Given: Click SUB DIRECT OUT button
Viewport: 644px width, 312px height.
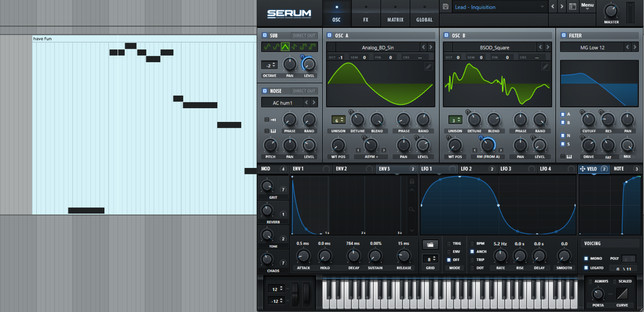Looking at the screenshot, I should point(304,35).
